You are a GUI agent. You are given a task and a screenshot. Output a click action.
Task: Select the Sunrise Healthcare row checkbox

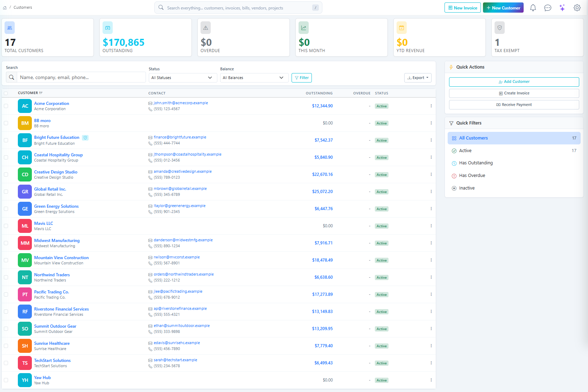(6, 346)
